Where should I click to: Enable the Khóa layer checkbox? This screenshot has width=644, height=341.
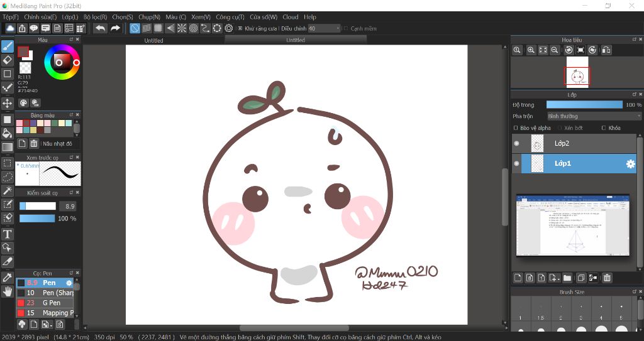click(x=604, y=128)
